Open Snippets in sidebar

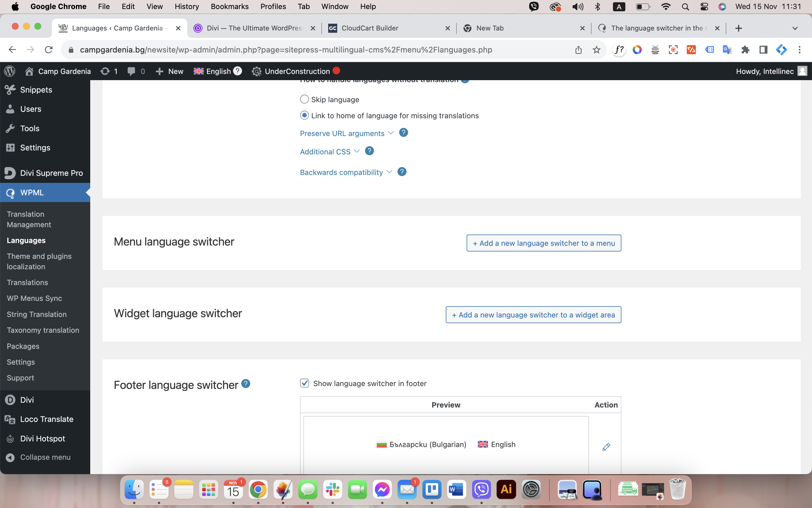tap(45, 90)
